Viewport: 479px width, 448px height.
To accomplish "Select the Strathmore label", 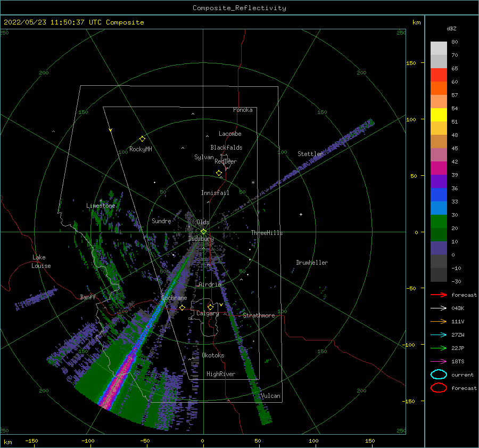I will pos(259,315).
